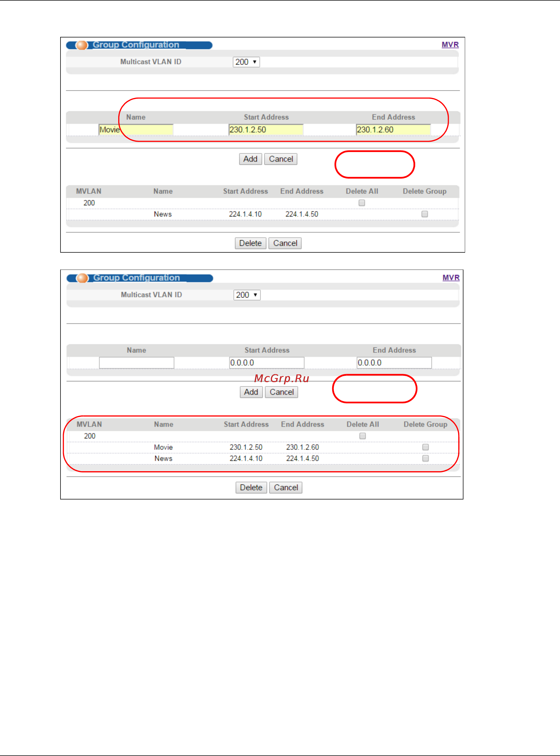
Task: Click 224.1.4.50 in the top table
Action: coord(302,214)
